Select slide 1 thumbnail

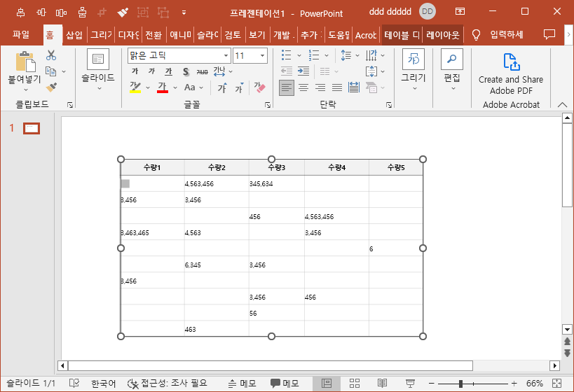click(32, 128)
